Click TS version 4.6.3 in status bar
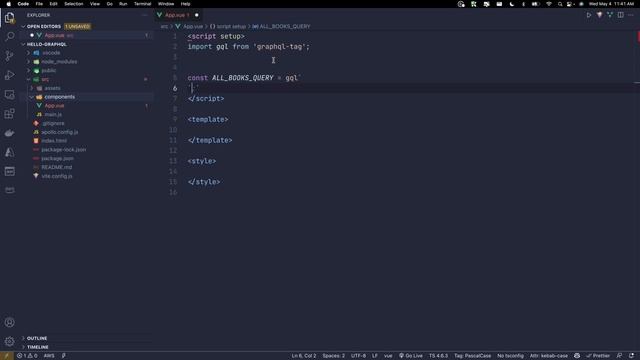The image size is (640, 360). click(438, 356)
